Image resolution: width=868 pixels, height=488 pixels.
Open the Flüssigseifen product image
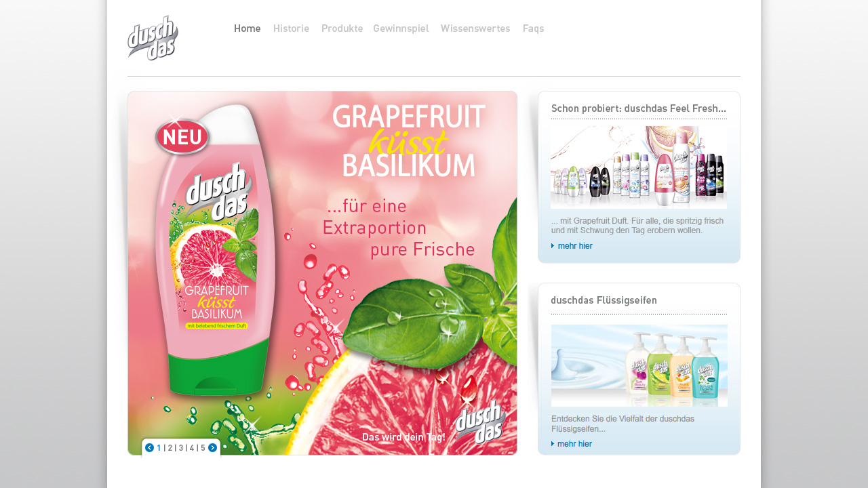point(639,365)
